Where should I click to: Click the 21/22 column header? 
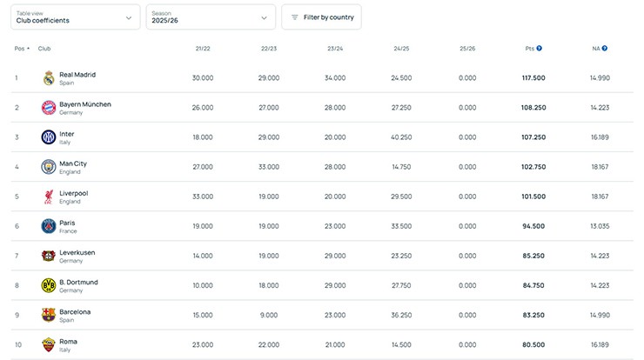[x=202, y=49]
